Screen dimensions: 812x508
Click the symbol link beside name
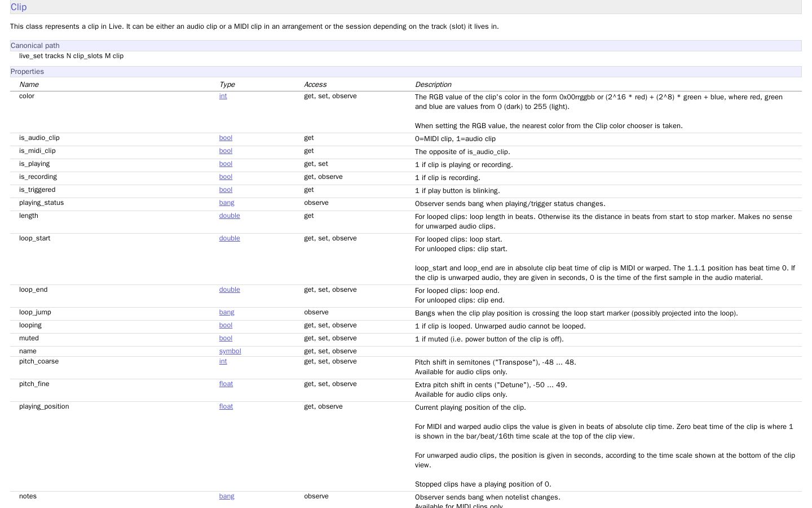pos(230,351)
